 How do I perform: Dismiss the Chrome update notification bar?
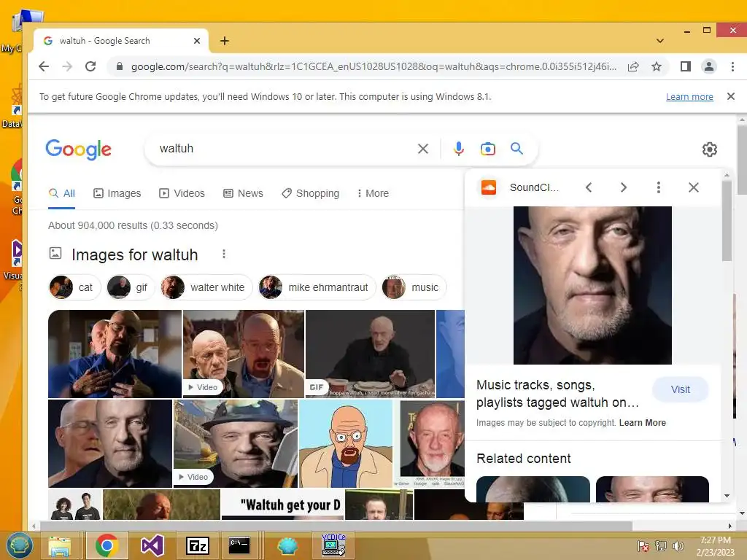(x=731, y=96)
